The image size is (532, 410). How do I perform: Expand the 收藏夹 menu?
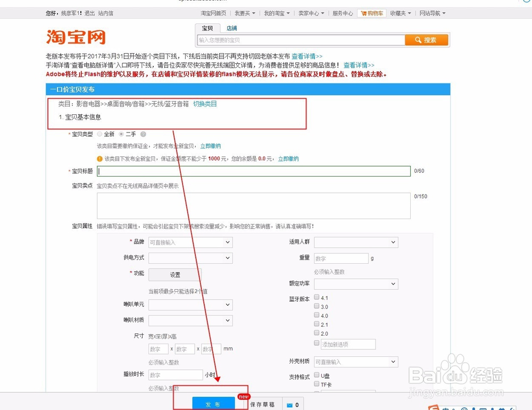[x=401, y=13]
